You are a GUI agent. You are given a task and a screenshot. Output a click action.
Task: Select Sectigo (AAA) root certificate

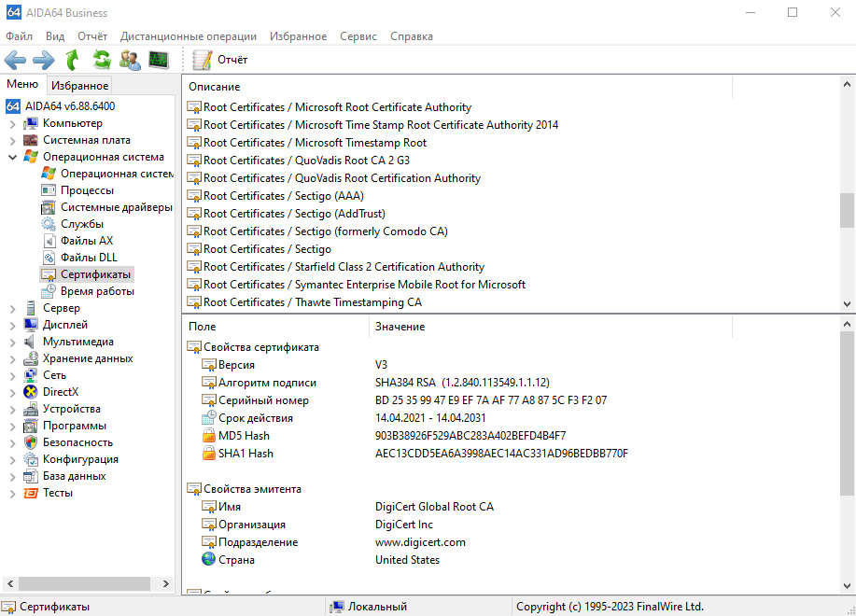pos(275,196)
